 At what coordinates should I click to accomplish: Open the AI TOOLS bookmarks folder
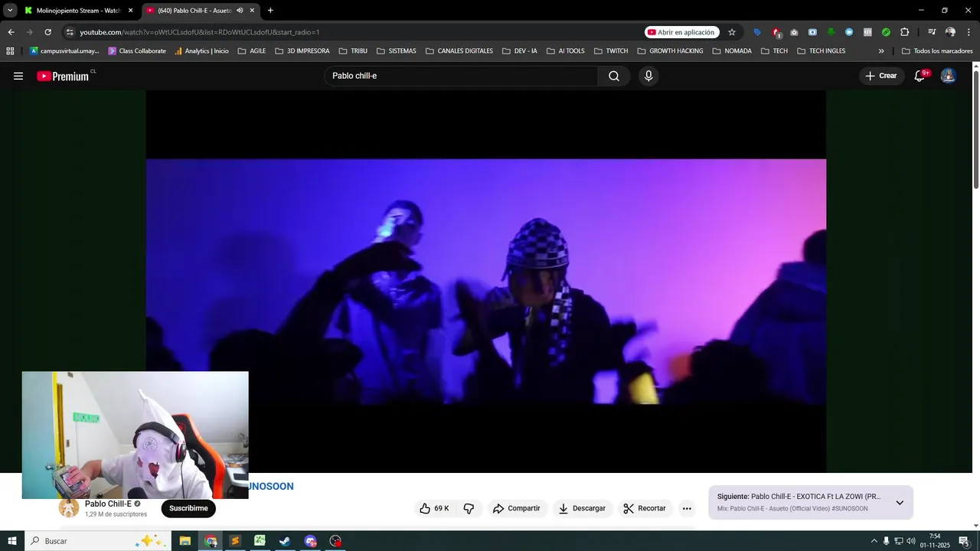pos(565,51)
